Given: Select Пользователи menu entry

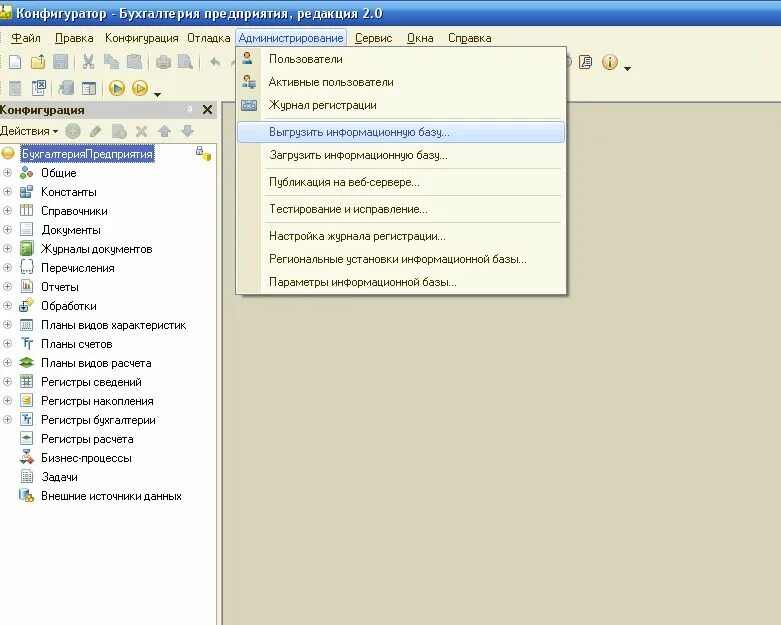Looking at the screenshot, I should click(401, 59).
